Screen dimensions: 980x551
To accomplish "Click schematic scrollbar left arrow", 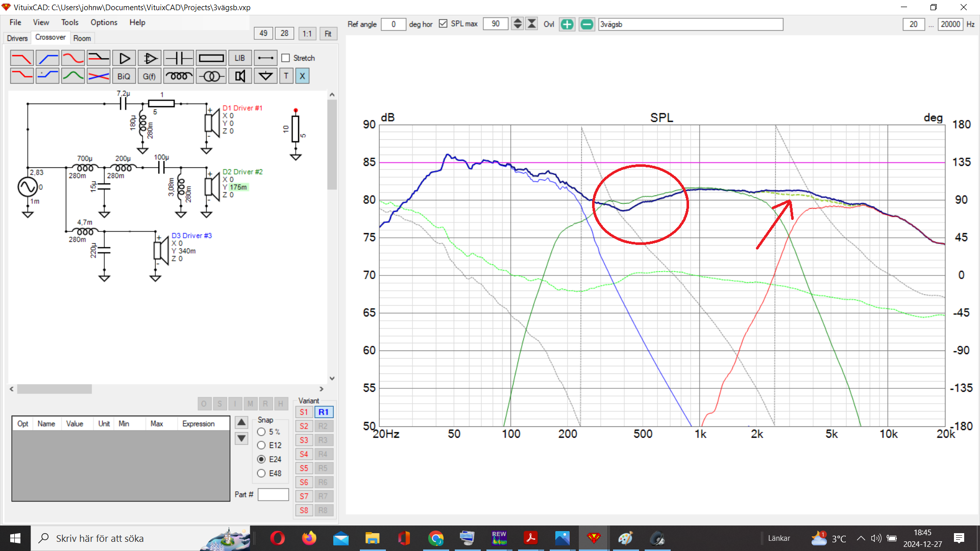I will (12, 389).
